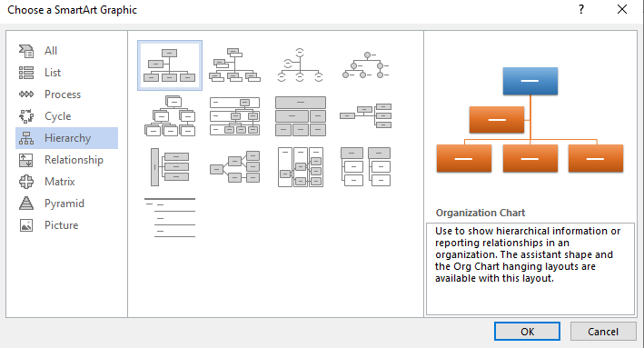
Task: Select the Horizontal Multi-Level Hierarchy layout
Action: pos(170,167)
